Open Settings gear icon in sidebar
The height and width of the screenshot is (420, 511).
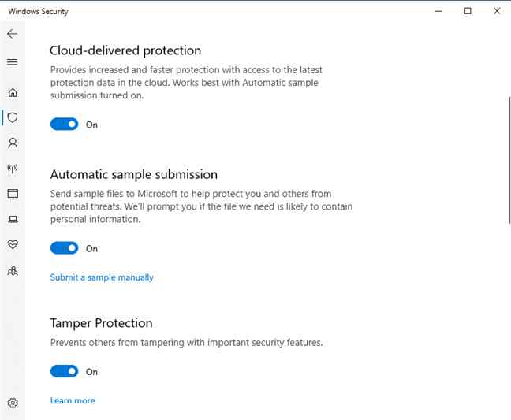(13, 403)
